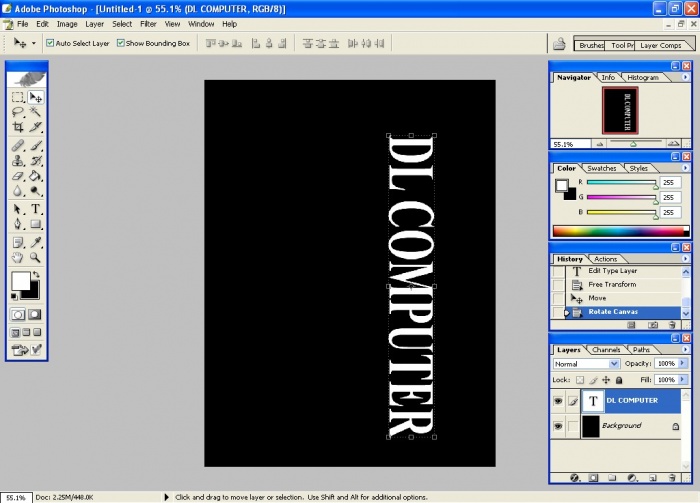Open the Brushes palette well tab
The height and width of the screenshot is (503, 700).
tap(592, 45)
